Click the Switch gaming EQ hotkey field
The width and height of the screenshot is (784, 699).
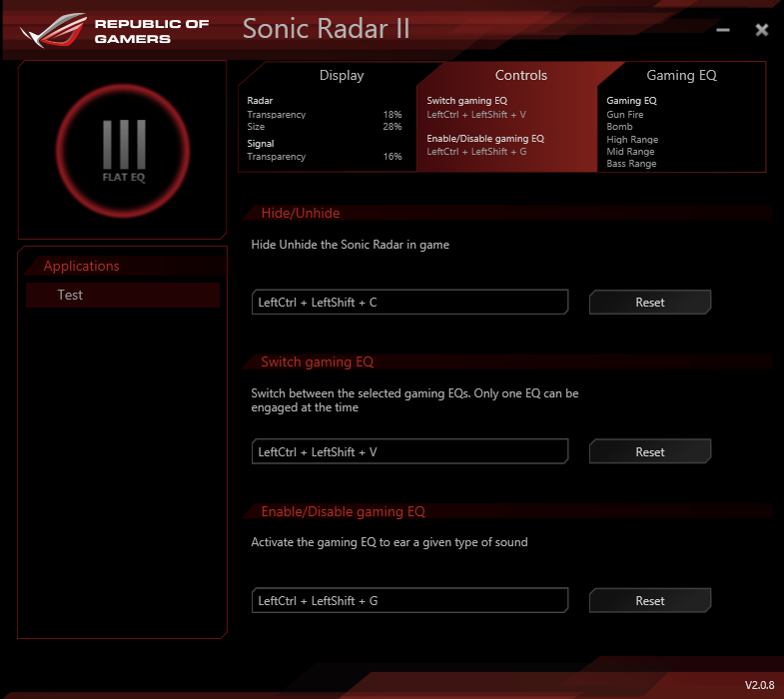coord(410,451)
